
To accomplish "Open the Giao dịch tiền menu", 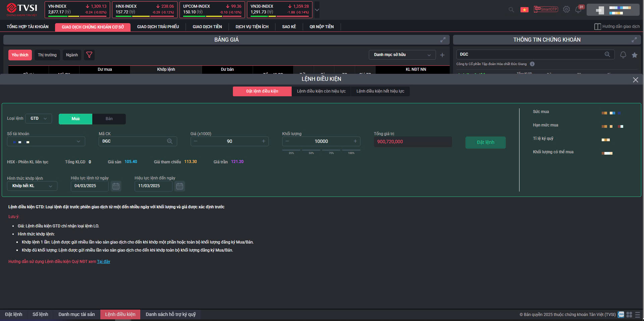I will (207, 27).
